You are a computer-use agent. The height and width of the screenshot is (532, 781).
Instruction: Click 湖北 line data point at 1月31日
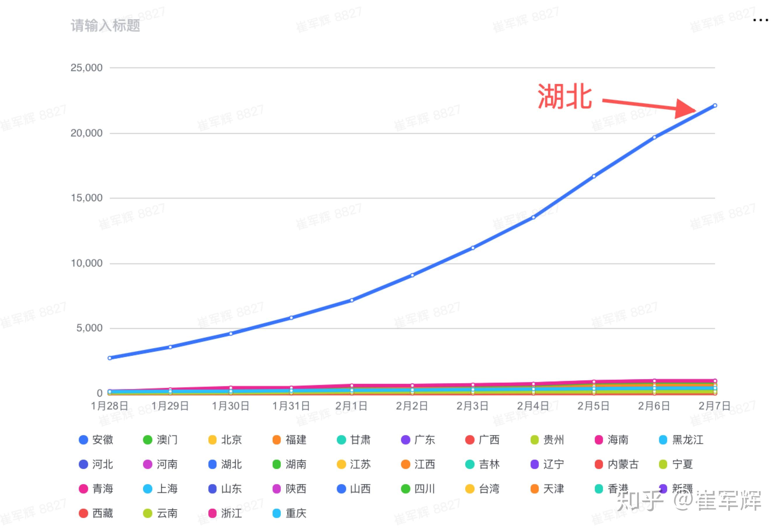pos(291,318)
